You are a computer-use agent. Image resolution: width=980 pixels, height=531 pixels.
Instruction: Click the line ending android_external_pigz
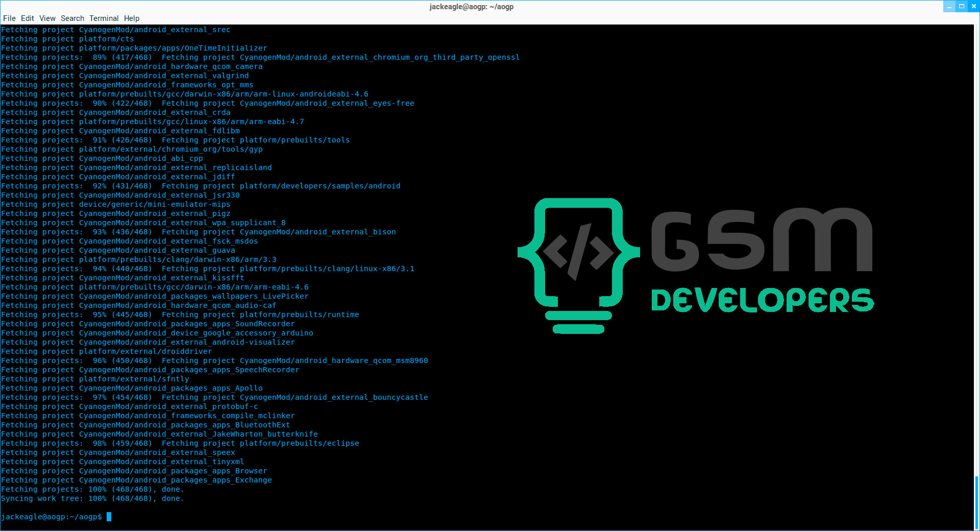click(116, 213)
